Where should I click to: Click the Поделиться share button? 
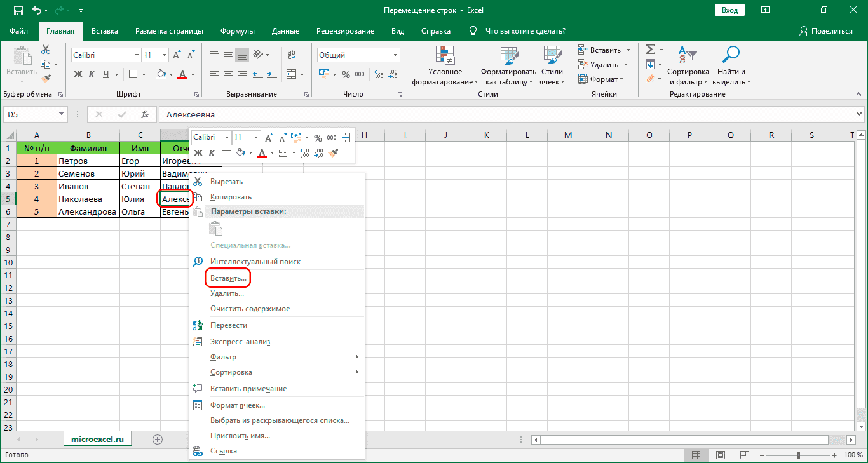825,31
